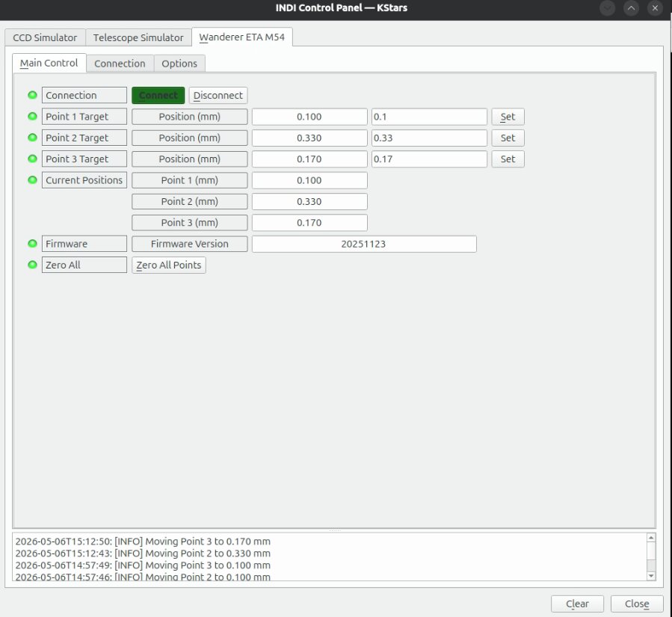This screenshot has height=617, width=672.
Task: Click the Point 2 Target input containing 0.33
Action: pyautogui.click(x=429, y=138)
